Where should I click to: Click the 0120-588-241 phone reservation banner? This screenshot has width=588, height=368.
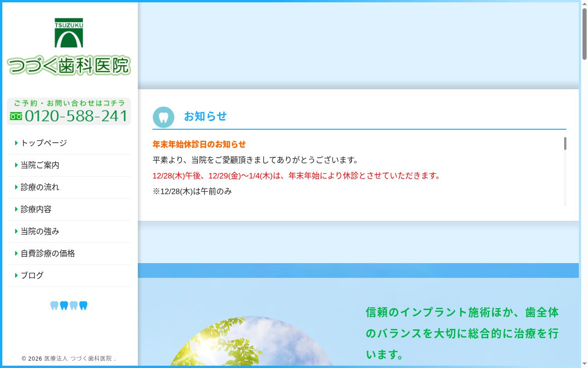69,111
